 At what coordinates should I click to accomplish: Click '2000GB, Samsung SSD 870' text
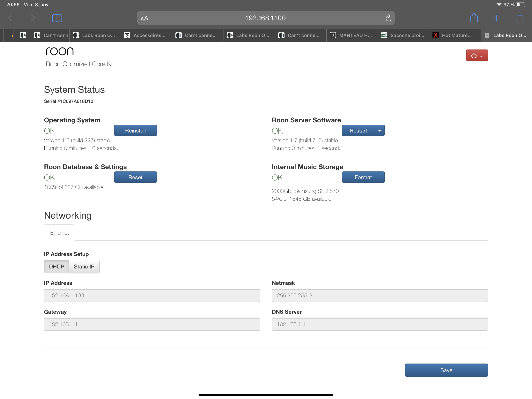305,191
